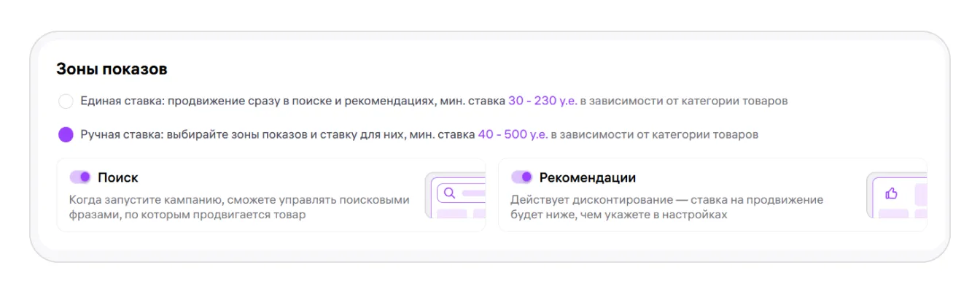980x292 pixels.
Task: Click the purple "30 - 230 у.е." rate text
Action: pyautogui.click(x=542, y=101)
